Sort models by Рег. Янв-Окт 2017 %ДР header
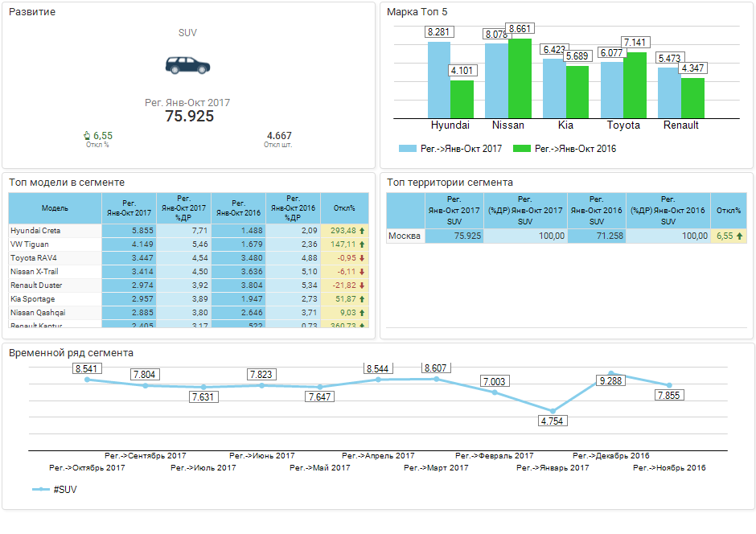Viewport: 756px width, 534px height. pyautogui.click(x=183, y=208)
